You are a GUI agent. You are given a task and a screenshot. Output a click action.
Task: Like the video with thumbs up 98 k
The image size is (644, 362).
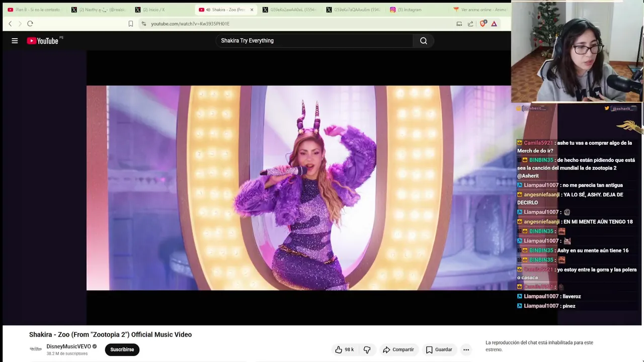(345, 349)
